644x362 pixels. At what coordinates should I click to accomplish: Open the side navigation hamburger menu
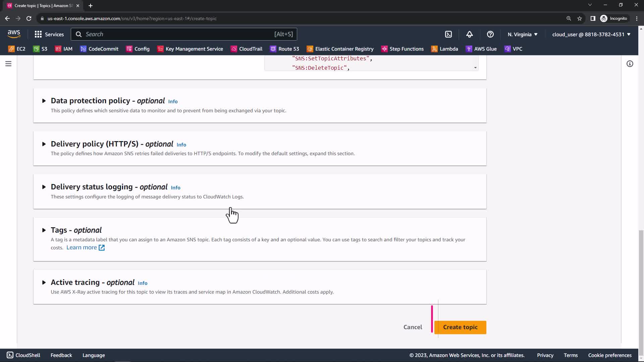pos(8,64)
